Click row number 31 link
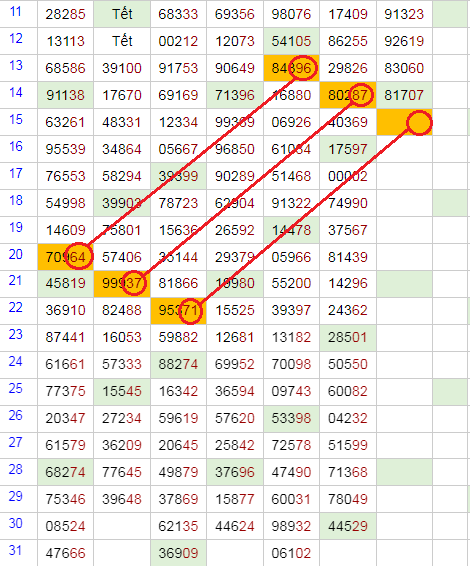 click(16, 550)
